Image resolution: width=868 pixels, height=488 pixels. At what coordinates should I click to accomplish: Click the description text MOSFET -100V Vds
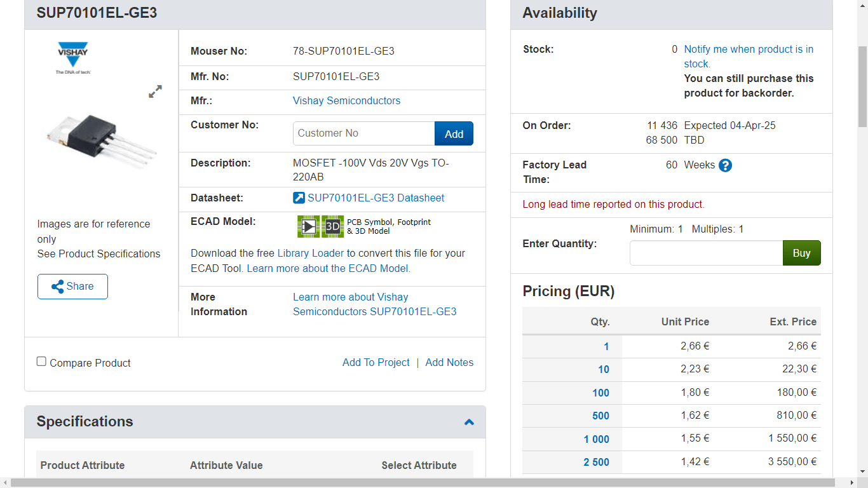click(x=372, y=170)
